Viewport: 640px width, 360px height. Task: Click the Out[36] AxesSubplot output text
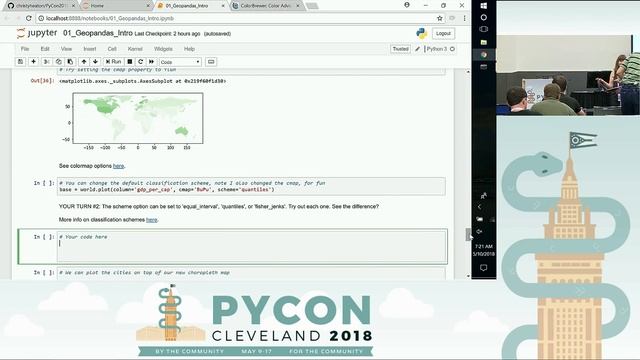[142, 81]
